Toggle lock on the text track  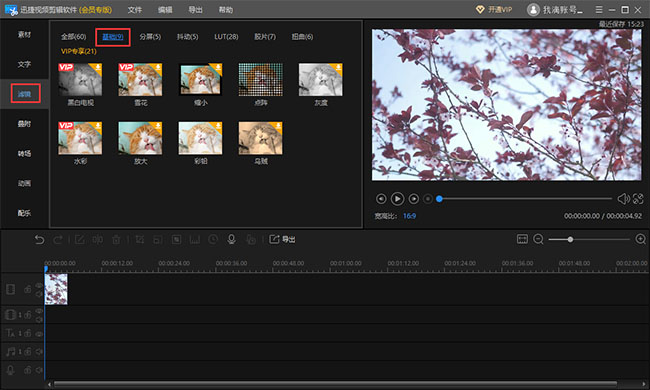[28, 333]
